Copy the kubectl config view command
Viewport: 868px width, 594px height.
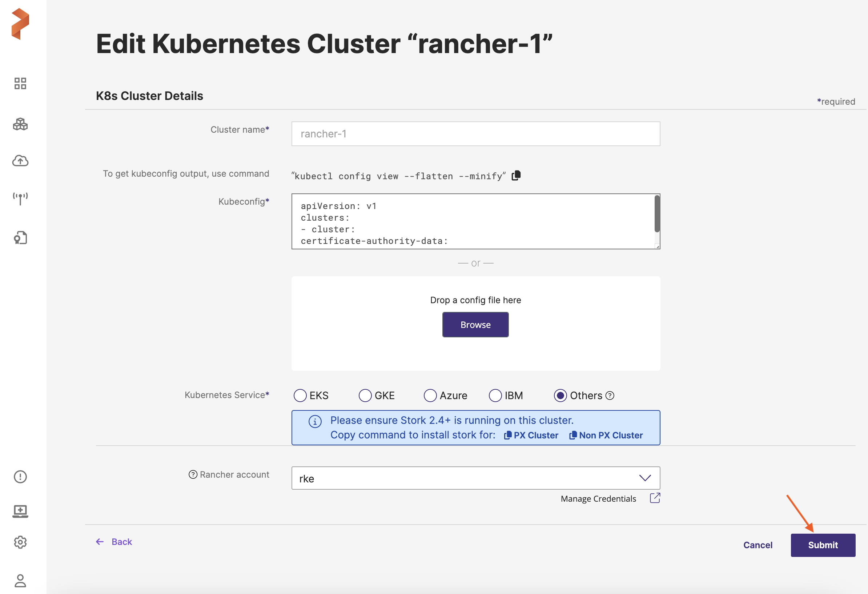pos(516,175)
